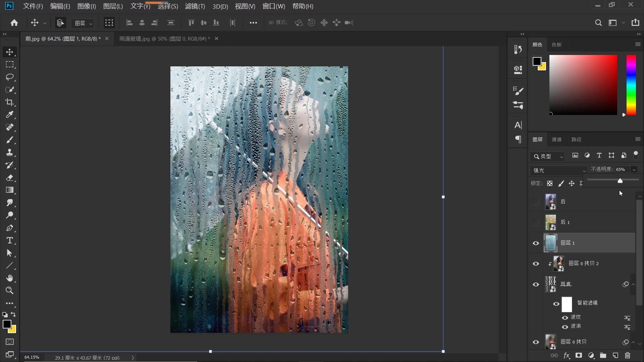Hide the 雨底 layer
644x362 pixels.
(536, 285)
